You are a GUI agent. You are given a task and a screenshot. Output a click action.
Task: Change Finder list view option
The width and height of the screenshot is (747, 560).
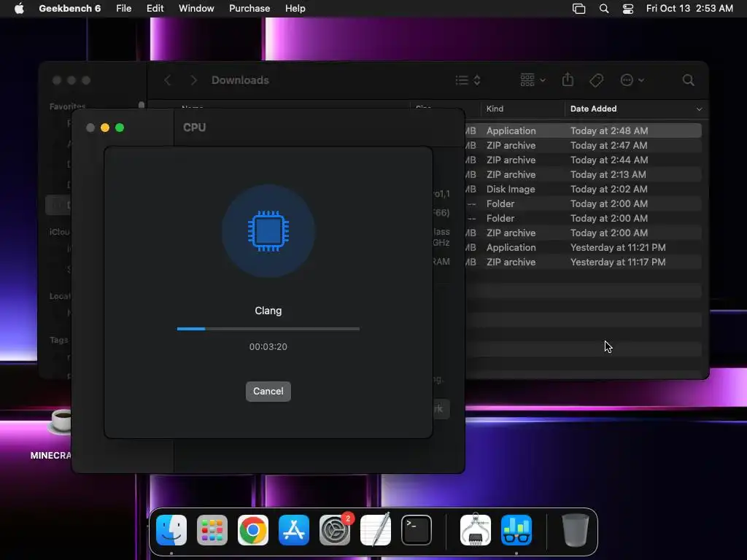coord(468,80)
